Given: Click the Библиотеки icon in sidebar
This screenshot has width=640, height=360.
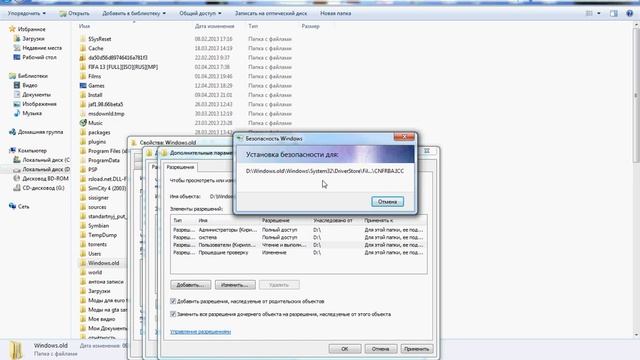Looking at the screenshot, I should click(12, 76).
